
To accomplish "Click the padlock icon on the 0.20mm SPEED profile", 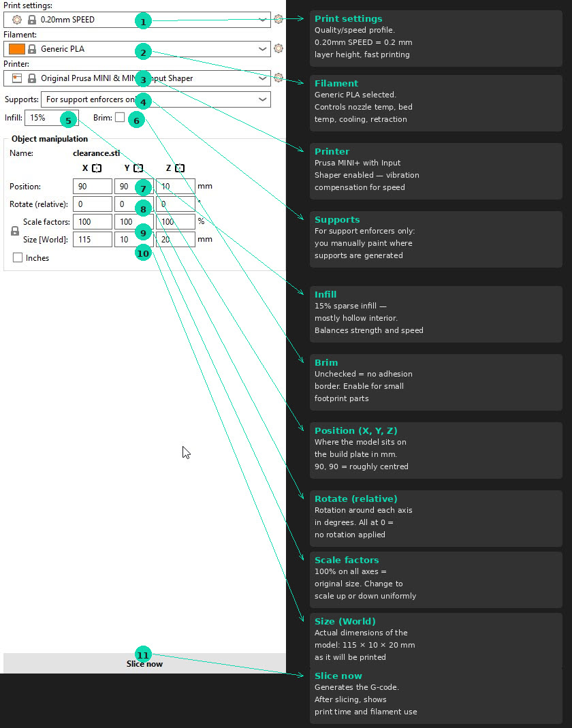I will (31, 20).
